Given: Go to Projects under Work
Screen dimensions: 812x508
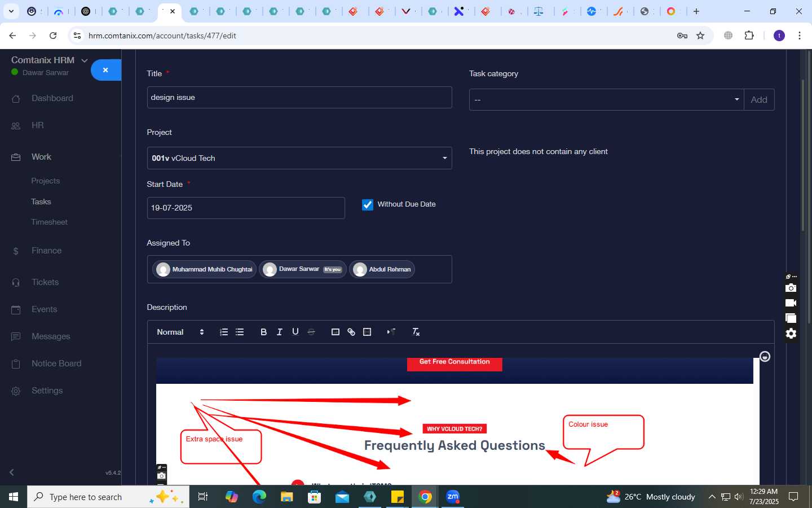Looking at the screenshot, I should [46, 181].
